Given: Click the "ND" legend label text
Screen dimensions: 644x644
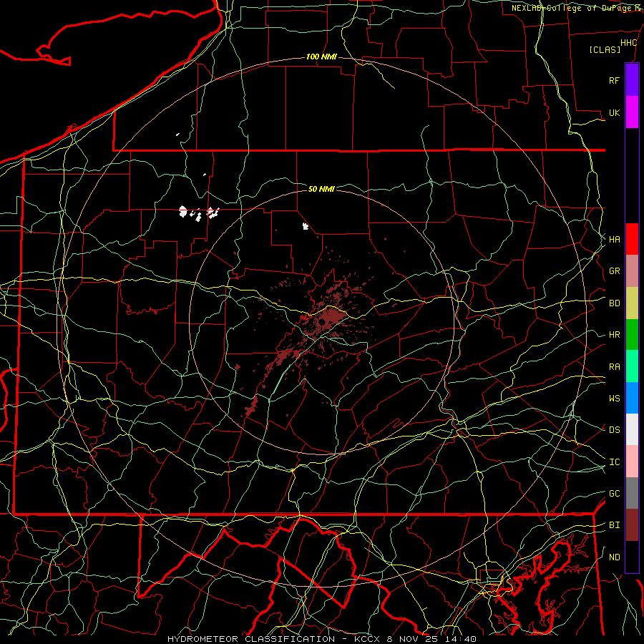Looking at the screenshot, I should tap(614, 557).
